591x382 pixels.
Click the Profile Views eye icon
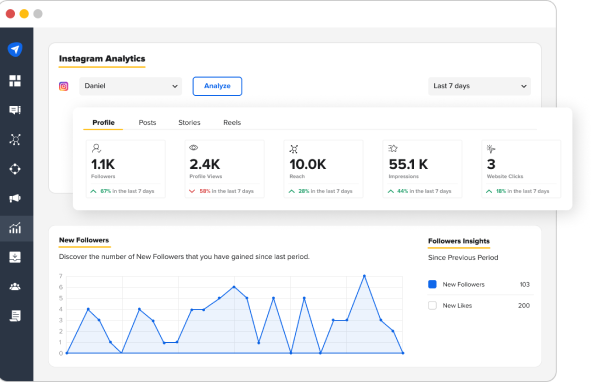click(193, 148)
